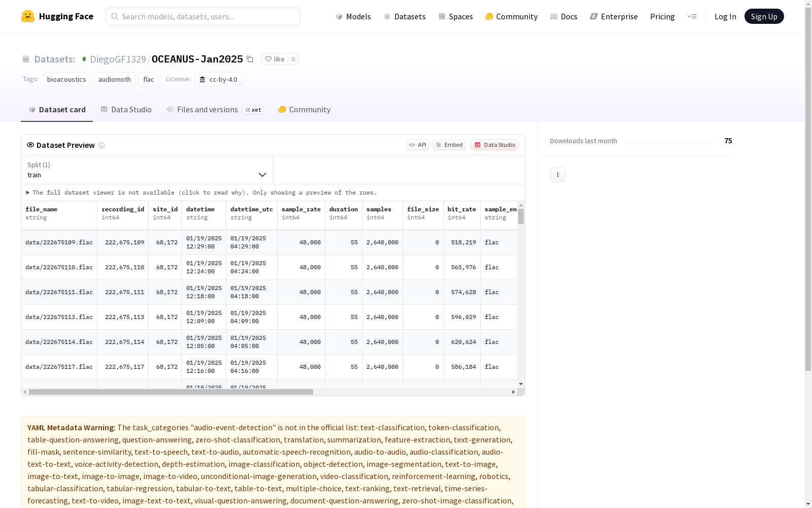This screenshot has height=508, width=812.
Task: Open the Split train dropdown
Action: point(147,170)
